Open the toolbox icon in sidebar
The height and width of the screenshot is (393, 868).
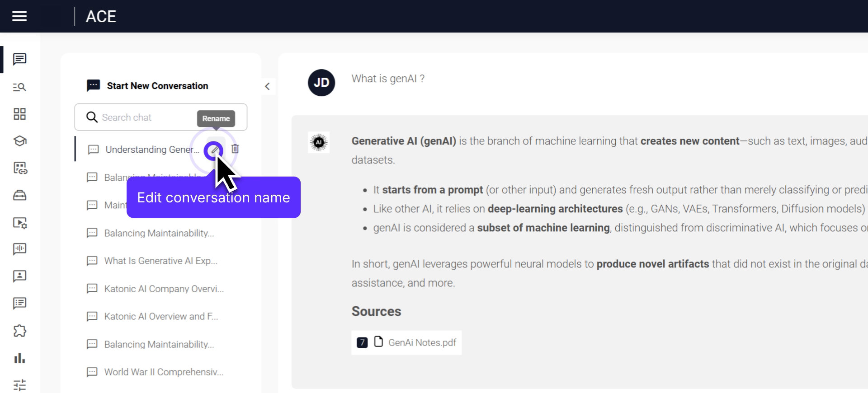19,195
